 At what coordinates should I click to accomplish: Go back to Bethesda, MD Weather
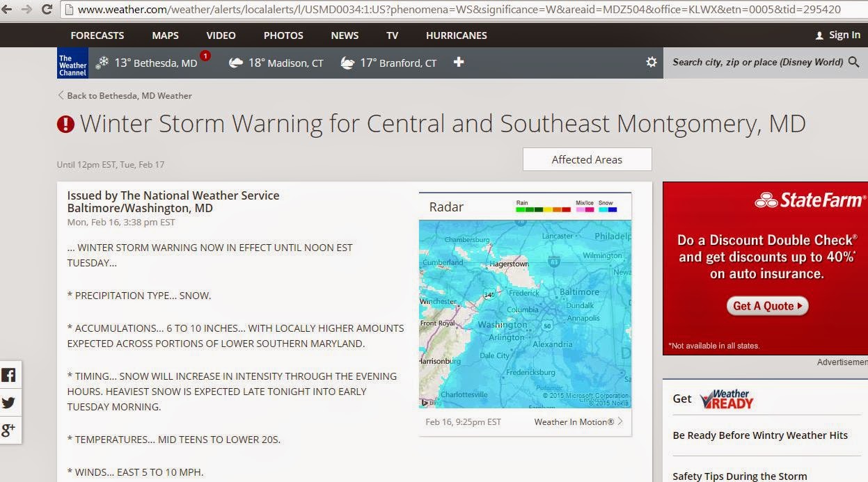click(125, 96)
